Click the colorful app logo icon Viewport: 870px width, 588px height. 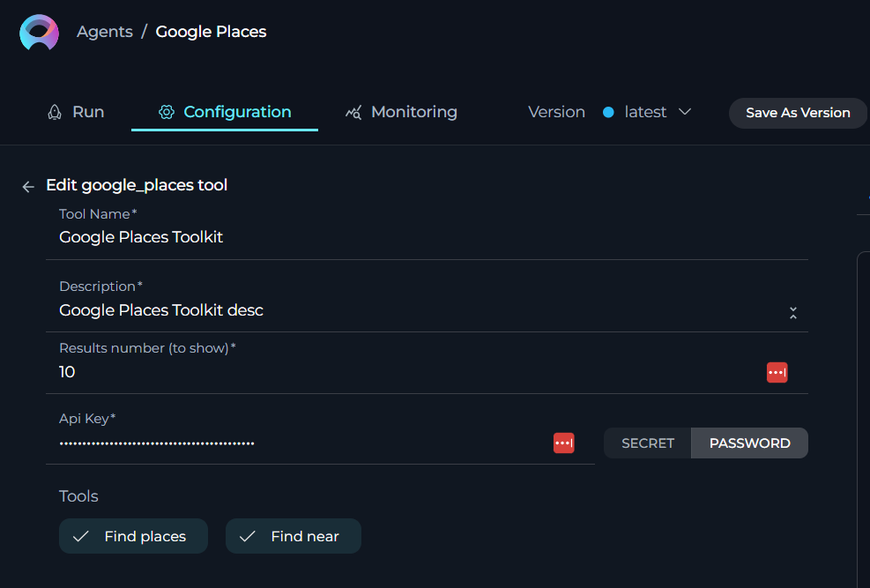tap(39, 33)
